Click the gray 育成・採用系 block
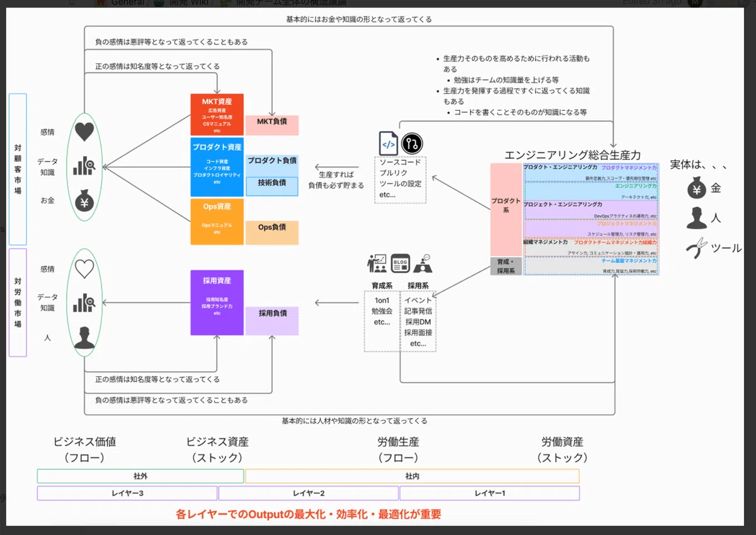 tap(506, 266)
